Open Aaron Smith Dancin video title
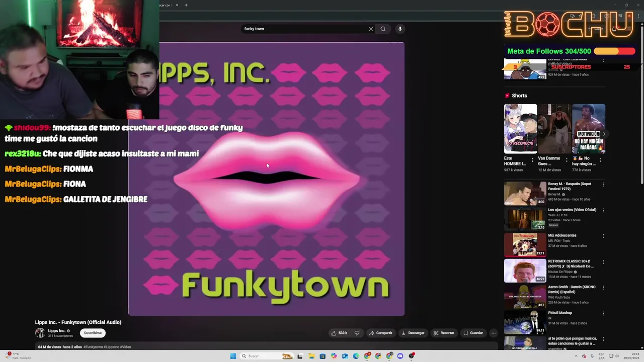Screen dimensions: 644x362 click(x=572, y=290)
